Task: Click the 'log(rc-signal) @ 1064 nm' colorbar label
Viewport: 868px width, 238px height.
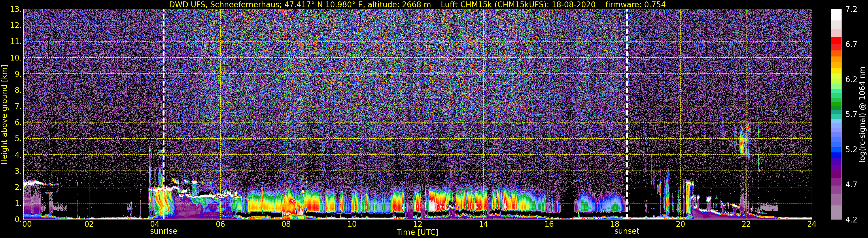Action: (x=862, y=115)
